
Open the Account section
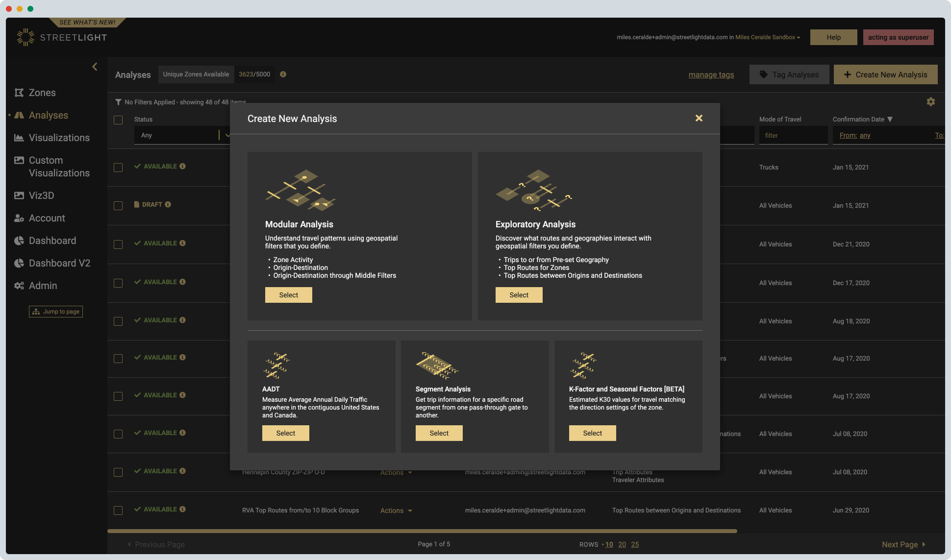(47, 218)
